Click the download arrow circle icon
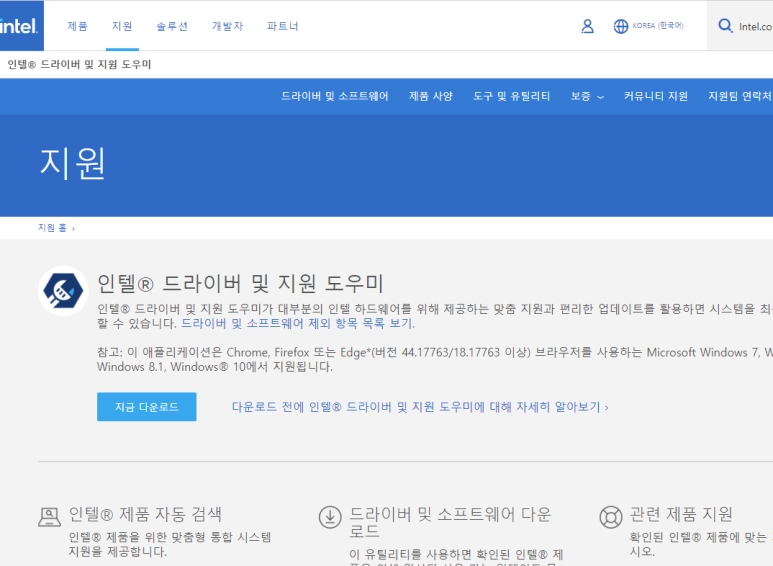This screenshot has height=566, width=773. 330,517
